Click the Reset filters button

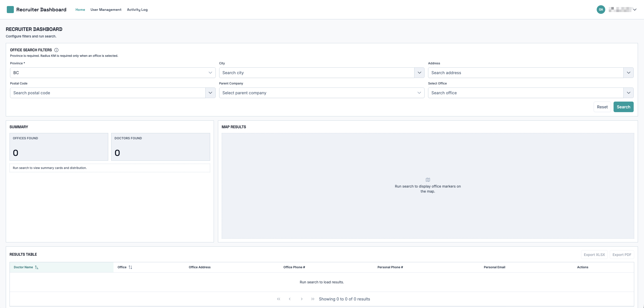[x=602, y=107]
